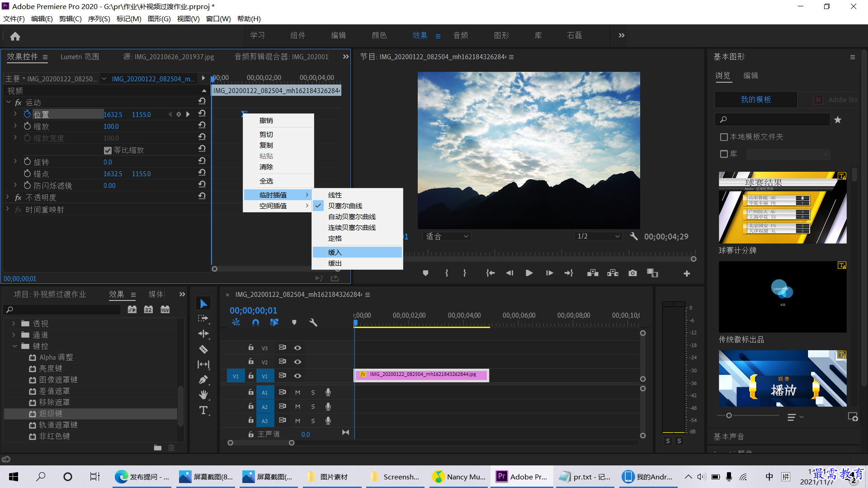Open the zoom level 适合 dropdown
868x488 pixels.
tap(447, 236)
